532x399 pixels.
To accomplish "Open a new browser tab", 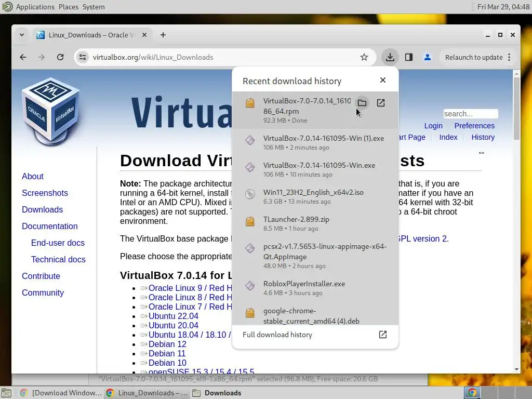I will pos(163,35).
